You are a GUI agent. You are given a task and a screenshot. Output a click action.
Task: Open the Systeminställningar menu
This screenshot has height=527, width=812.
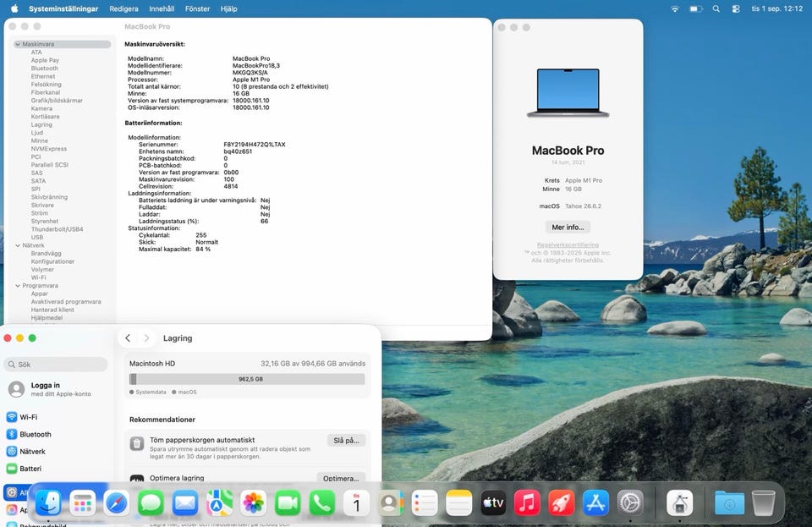[x=63, y=8]
